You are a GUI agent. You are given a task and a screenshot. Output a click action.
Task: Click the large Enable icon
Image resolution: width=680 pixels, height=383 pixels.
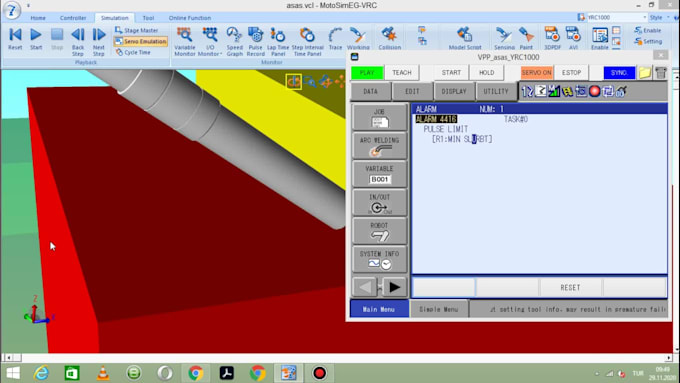click(600, 39)
